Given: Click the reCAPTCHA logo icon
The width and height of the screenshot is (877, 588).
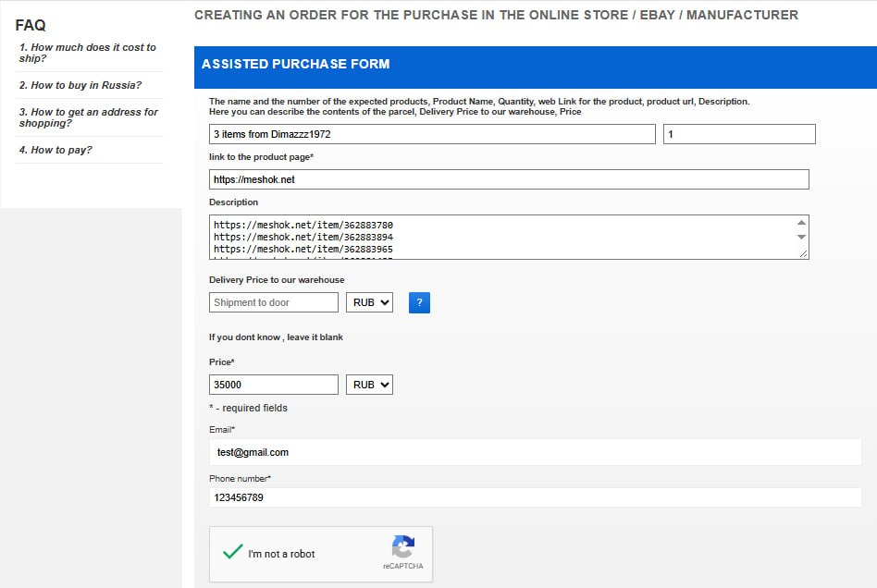Looking at the screenshot, I should click(x=402, y=546).
